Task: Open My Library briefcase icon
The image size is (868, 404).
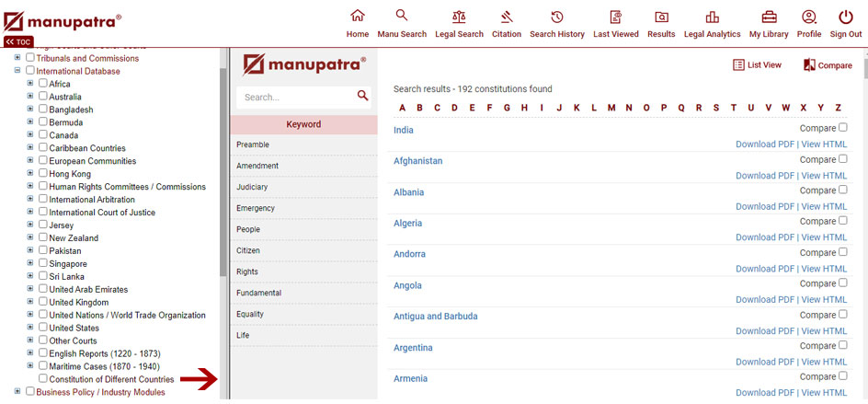Action: click(769, 17)
